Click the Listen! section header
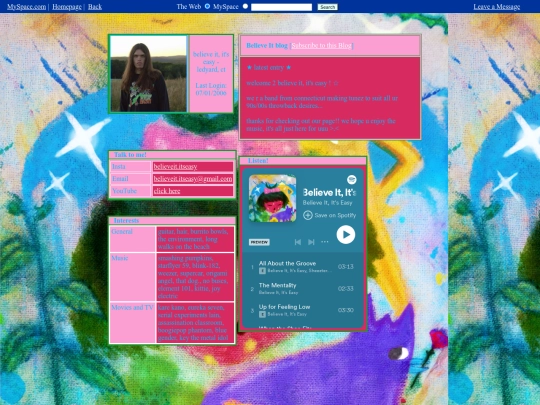This screenshot has width=540, height=405. click(258, 160)
